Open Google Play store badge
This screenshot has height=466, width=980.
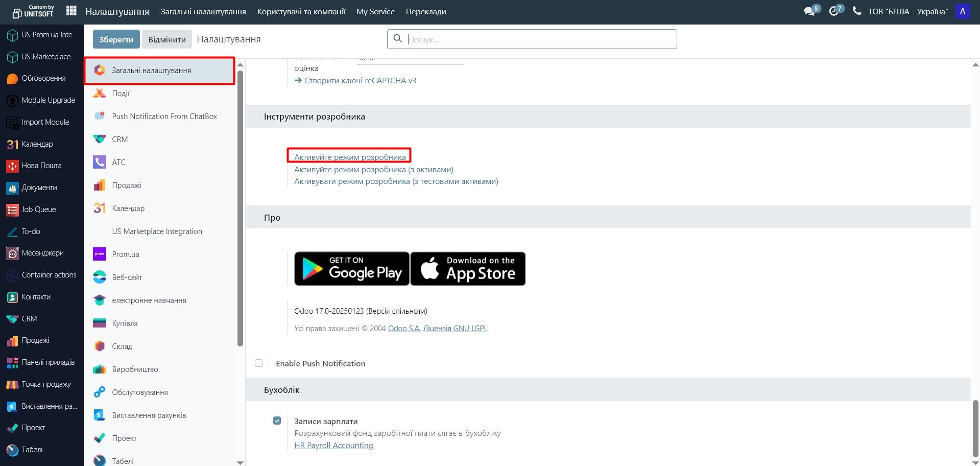click(352, 269)
